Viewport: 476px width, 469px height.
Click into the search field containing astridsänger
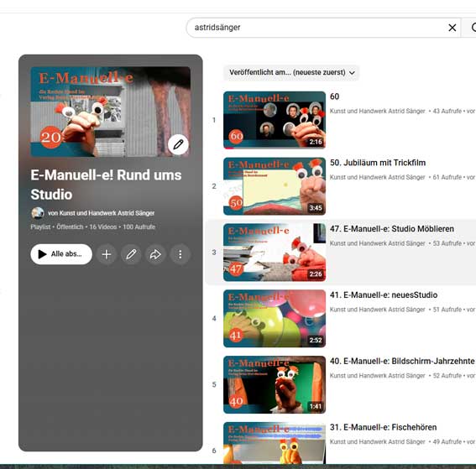click(x=317, y=28)
